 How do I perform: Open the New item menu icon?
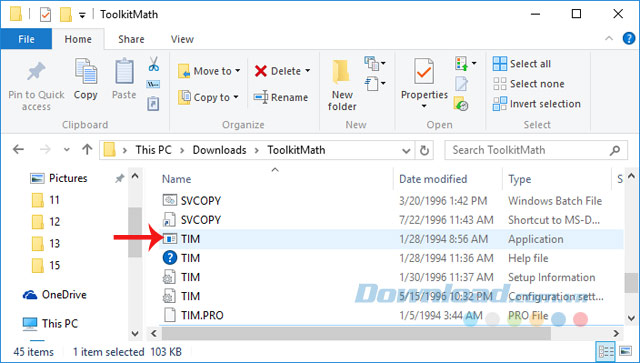tap(375, 63)
